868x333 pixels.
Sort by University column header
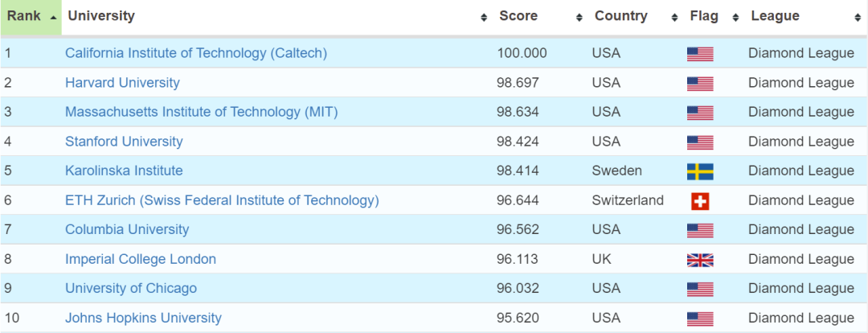coord(101,16)
